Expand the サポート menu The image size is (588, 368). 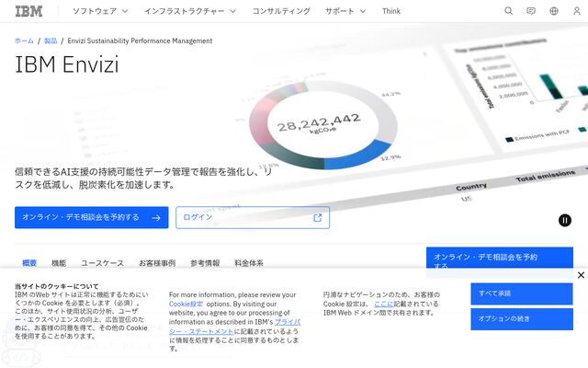(345, 11)
